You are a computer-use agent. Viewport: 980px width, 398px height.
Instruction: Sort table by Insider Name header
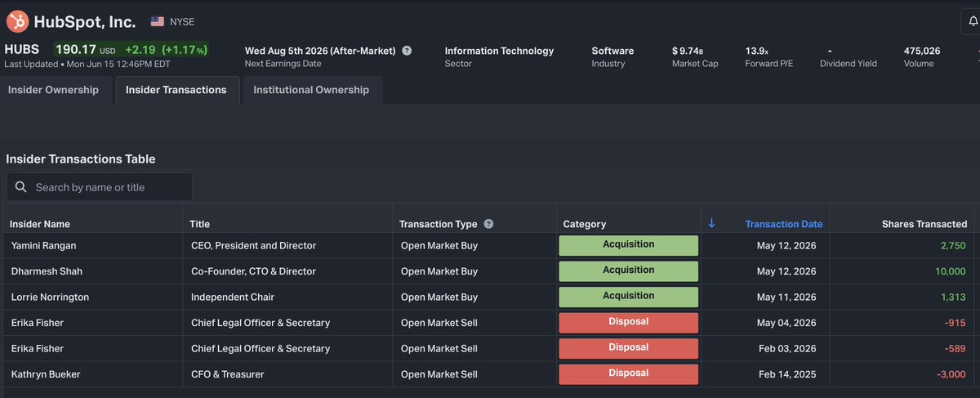click(x=41, y=224)
